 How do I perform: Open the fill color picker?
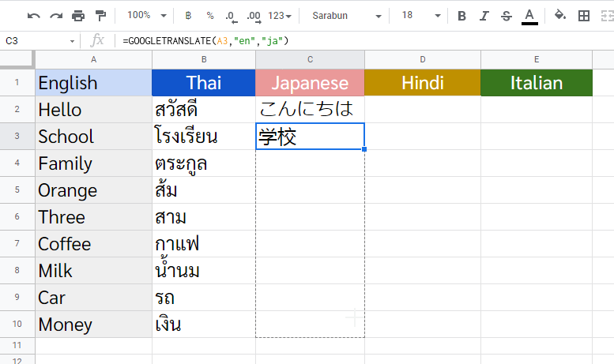560,16
